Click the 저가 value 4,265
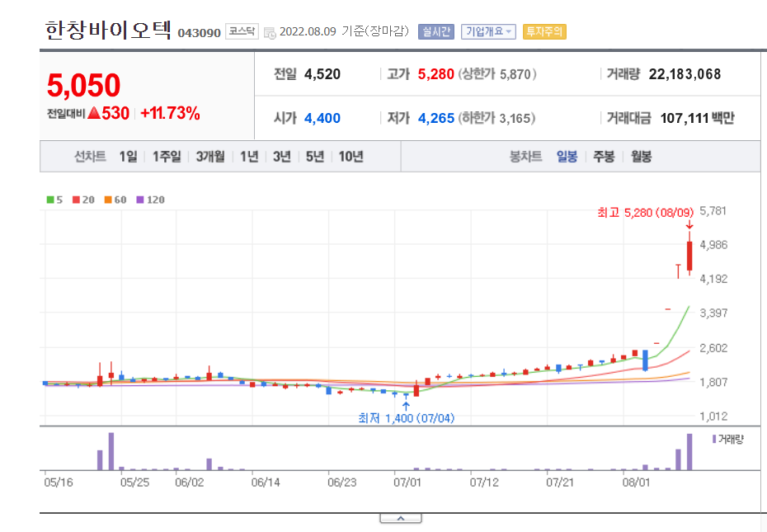Image resolution: width=767 pixels, height=532 pixels. (435, 119)
